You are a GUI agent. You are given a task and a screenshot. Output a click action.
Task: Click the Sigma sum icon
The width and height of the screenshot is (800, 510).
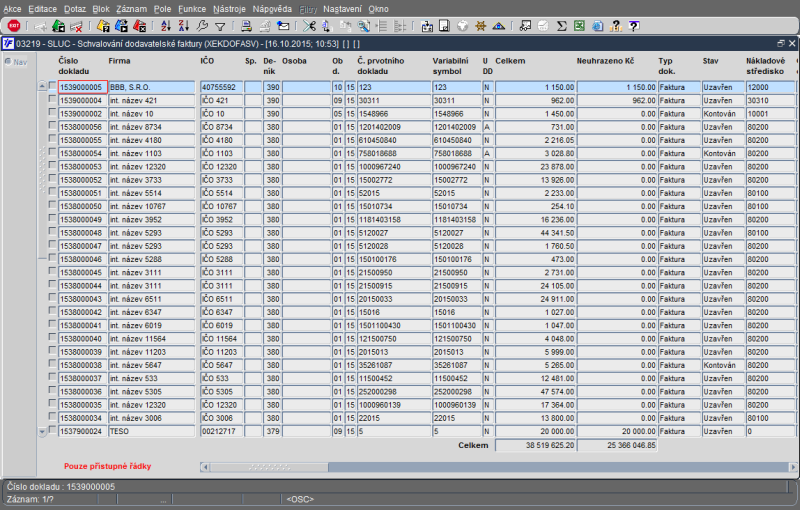pyautogui.click(x=561, y=26)
